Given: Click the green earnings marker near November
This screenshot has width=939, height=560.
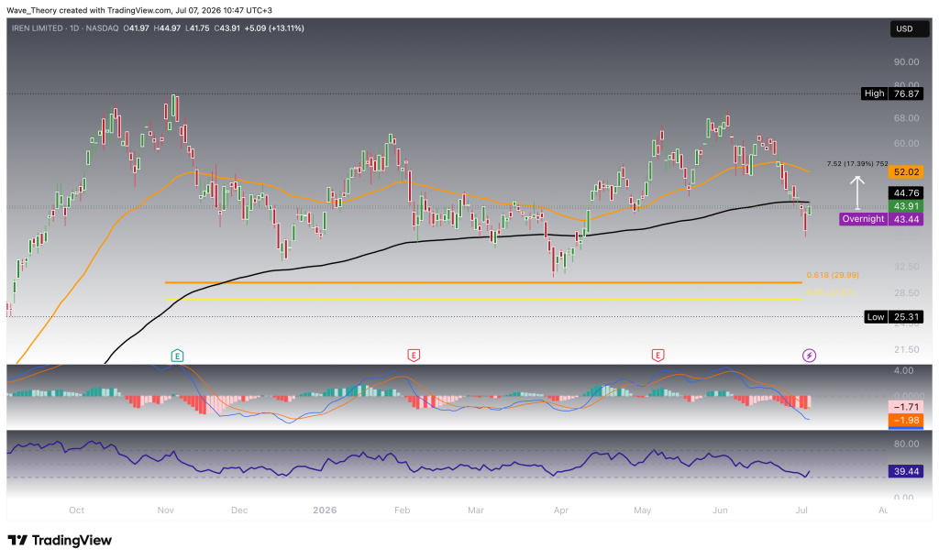Looking at the screenshot, I should (x=177, y=356).
